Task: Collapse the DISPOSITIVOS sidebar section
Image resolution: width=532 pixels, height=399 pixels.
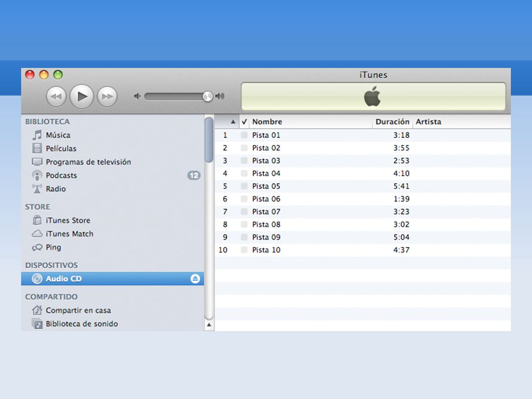Action: click(x=51, y=265)
